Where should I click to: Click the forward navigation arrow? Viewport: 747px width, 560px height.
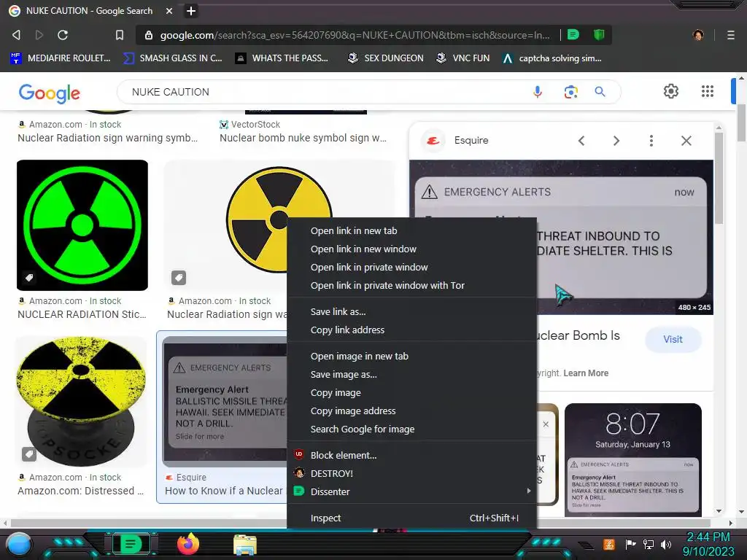[39, 35]
